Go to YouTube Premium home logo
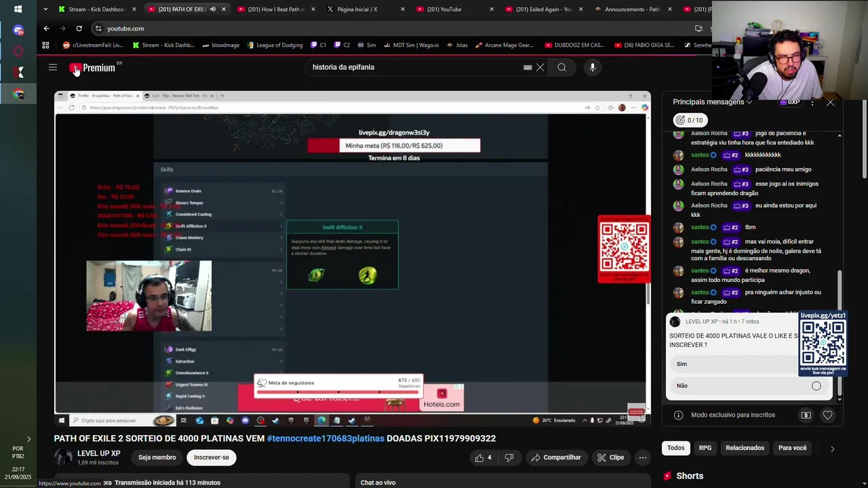This screenshot has width=868, height=488. (x=93, y=68)
